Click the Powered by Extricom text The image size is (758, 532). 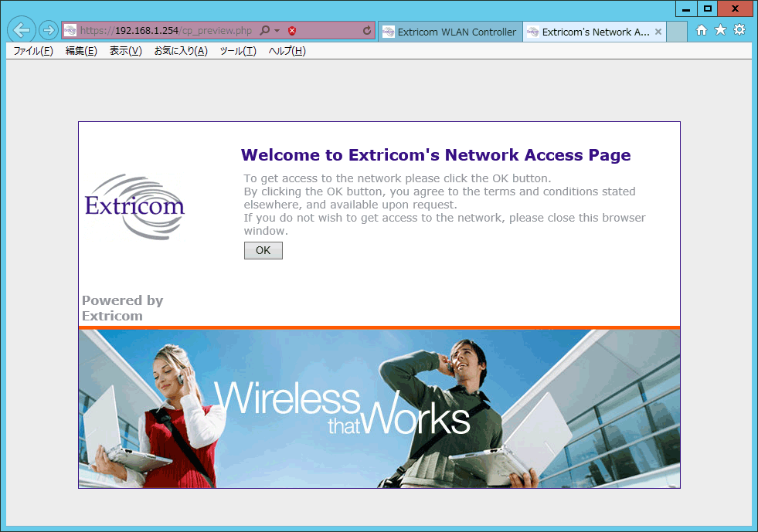(122, 308)
